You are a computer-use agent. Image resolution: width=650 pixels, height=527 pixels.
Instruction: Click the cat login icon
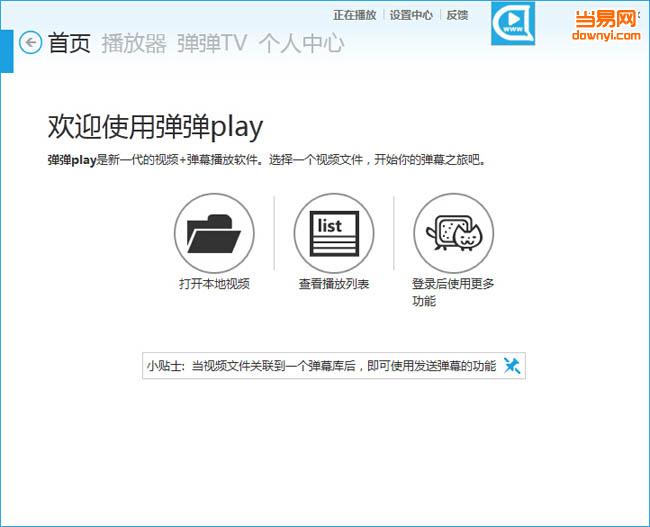coord(454,233)
